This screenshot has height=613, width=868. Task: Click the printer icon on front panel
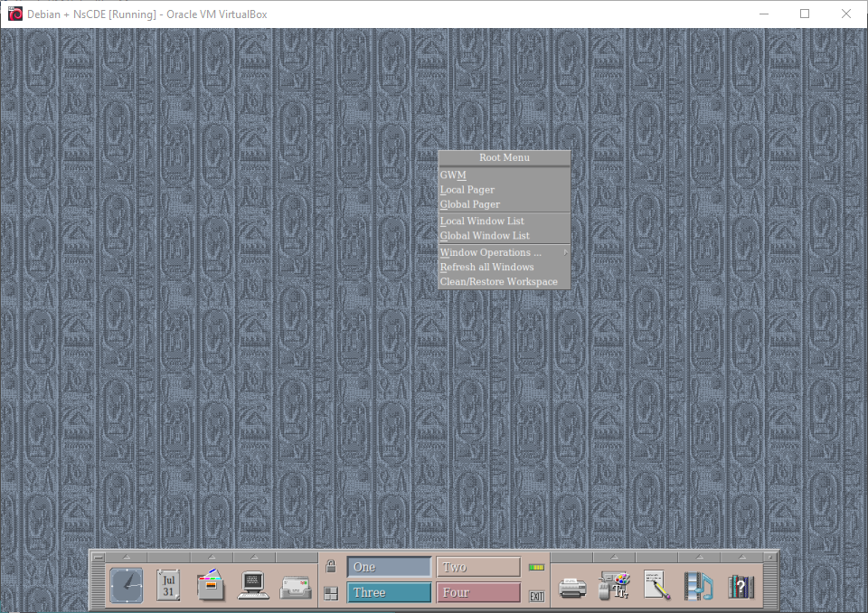pyautogui.click(x=572, y=587)
